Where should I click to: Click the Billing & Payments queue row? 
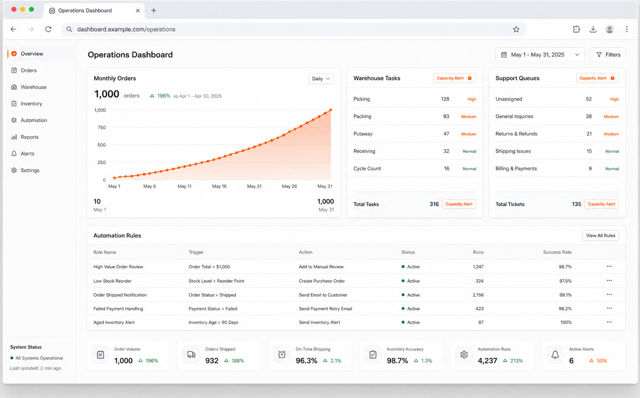pyautogui.click(x=557, y=169)
